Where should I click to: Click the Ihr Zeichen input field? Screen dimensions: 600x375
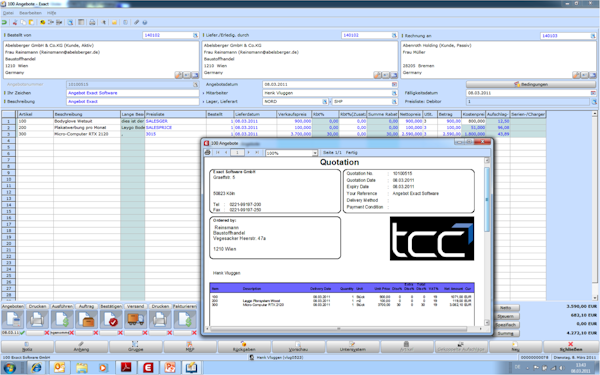click(x=132, y=93)
